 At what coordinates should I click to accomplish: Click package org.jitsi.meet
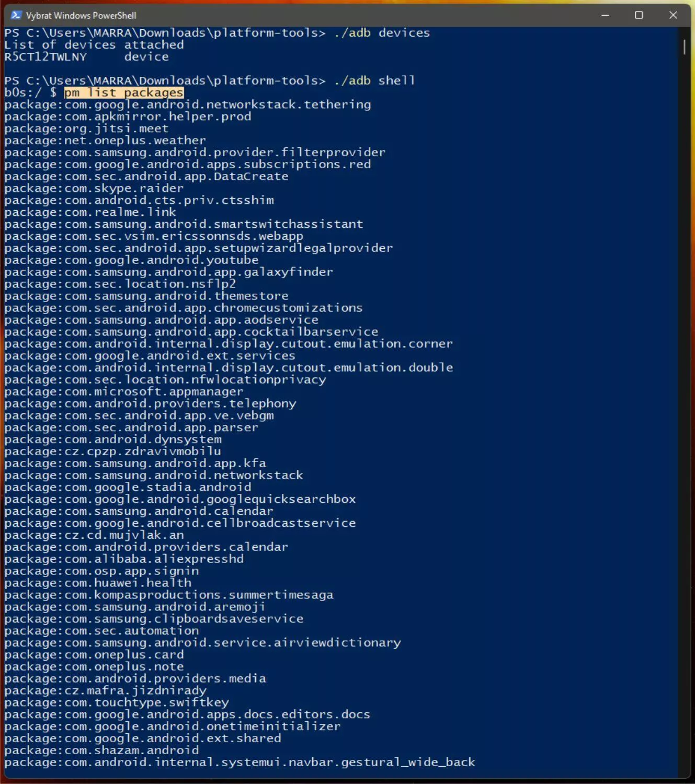[86, 129]
